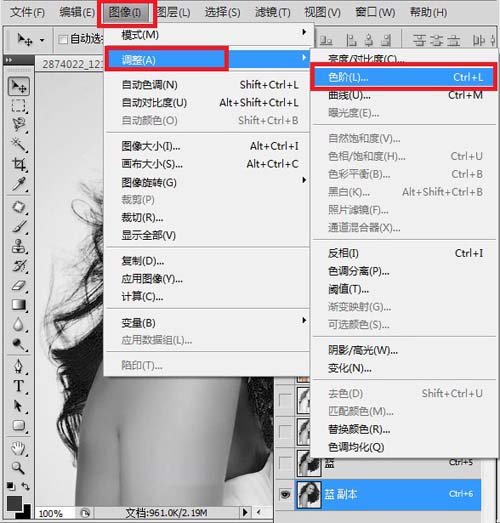
Task: Reset to default foreground/background colors icon
Action: (x=11, y=486)
